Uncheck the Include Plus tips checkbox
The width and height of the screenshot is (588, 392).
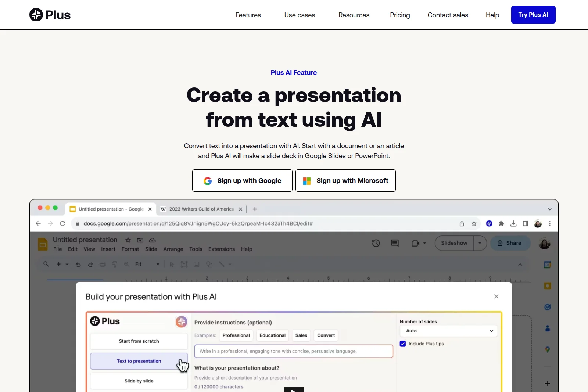point(403,344)
